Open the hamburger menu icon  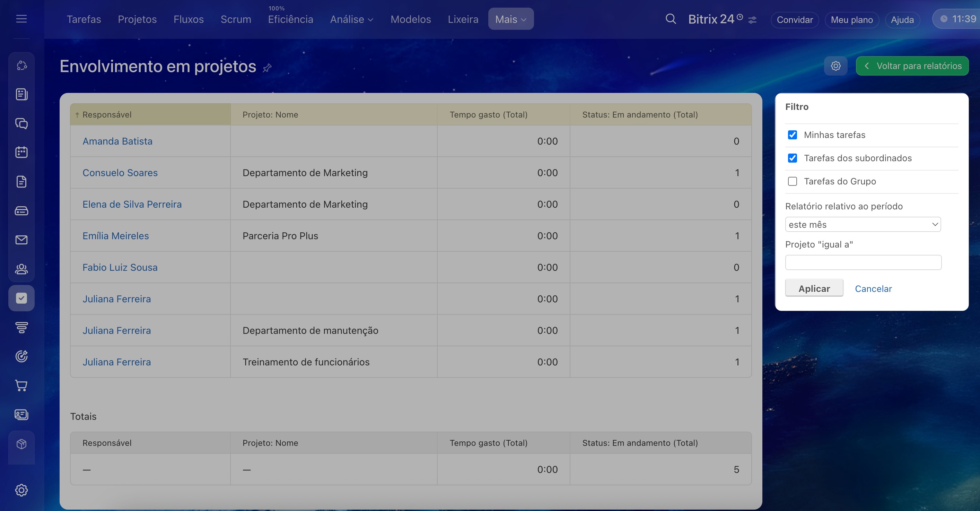[21, 19]
